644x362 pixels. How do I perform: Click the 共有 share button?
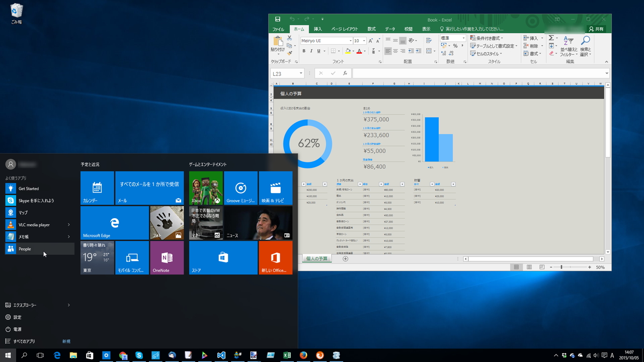point(596,29)
